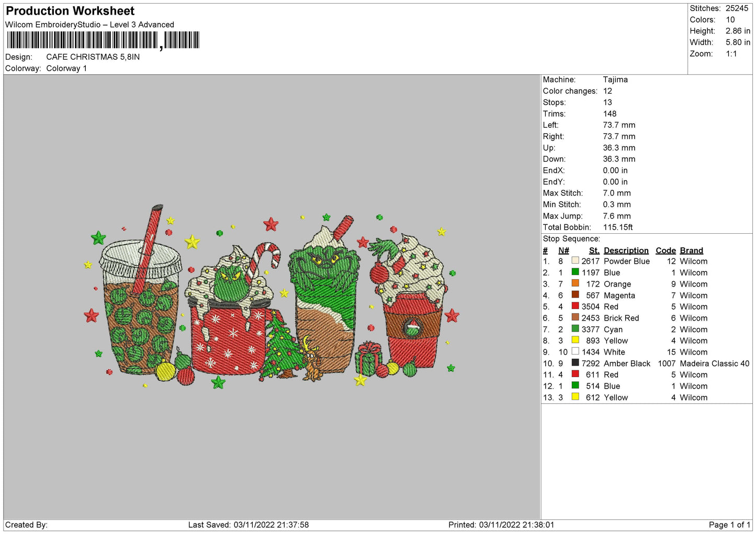Click stitch count 3504 in stop 5
The image size is (756, 534).
pyautogui.click(x=591, y=306)
